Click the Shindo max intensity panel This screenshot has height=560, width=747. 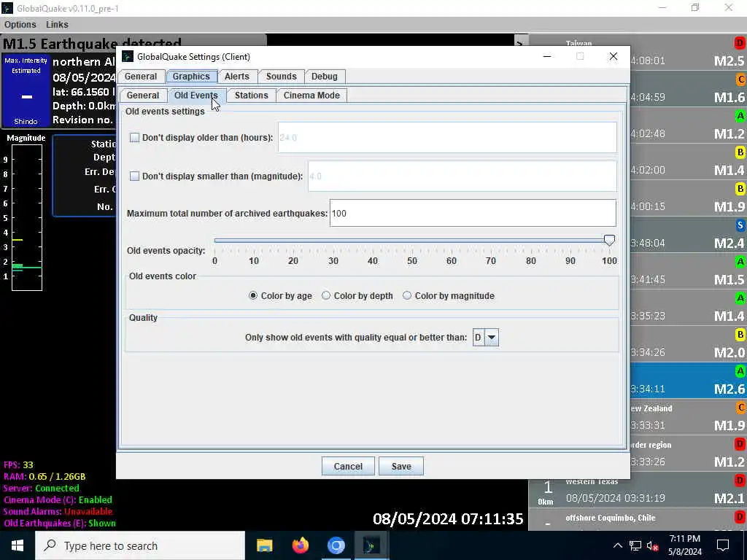point(26,91)
